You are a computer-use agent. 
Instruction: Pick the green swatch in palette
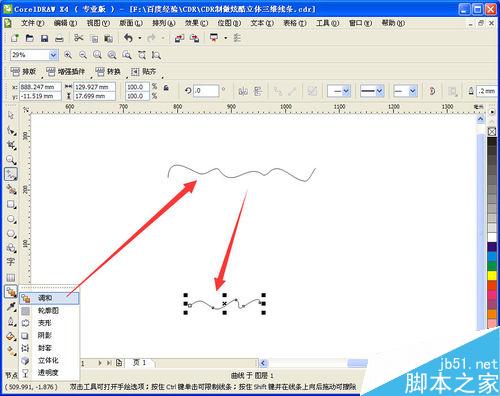[492, 266]
